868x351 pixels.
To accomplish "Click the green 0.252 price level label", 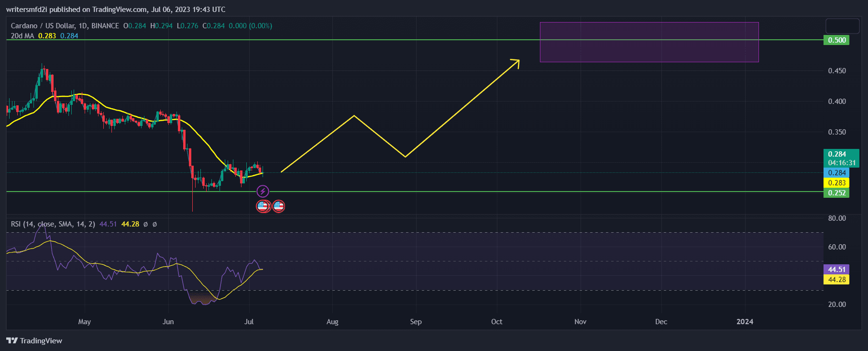I will pos(836,193).
